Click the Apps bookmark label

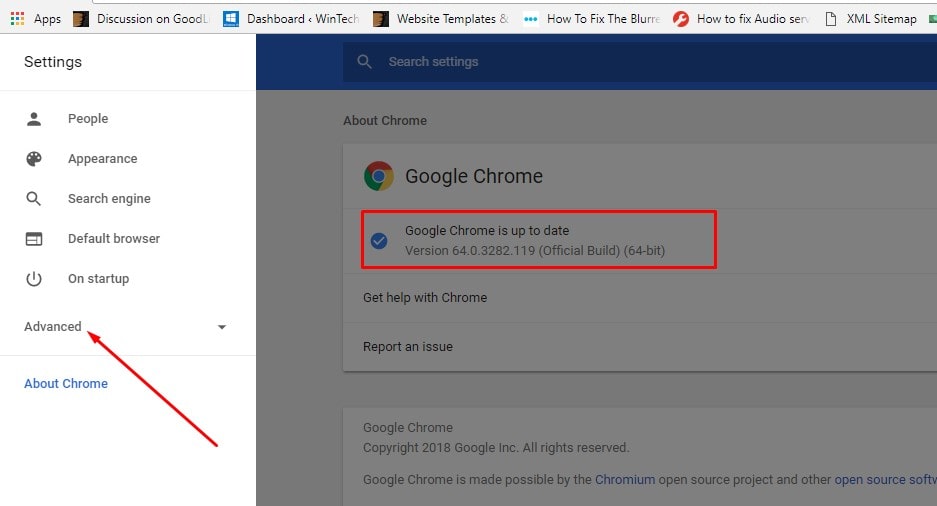coord(47,19)
